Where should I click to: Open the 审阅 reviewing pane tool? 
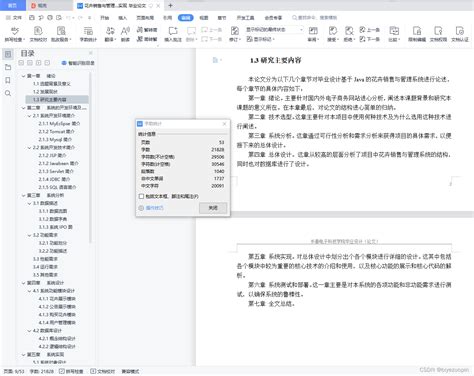pos(313,34)
